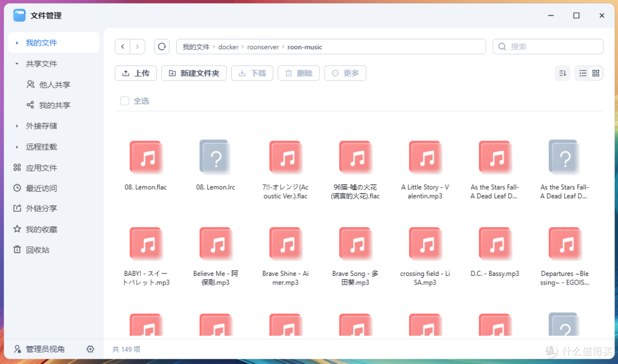Screen dimensions: 618x364
Task: Refresh the current folder view
Action: pyautogui.click(x=162, y=46)
